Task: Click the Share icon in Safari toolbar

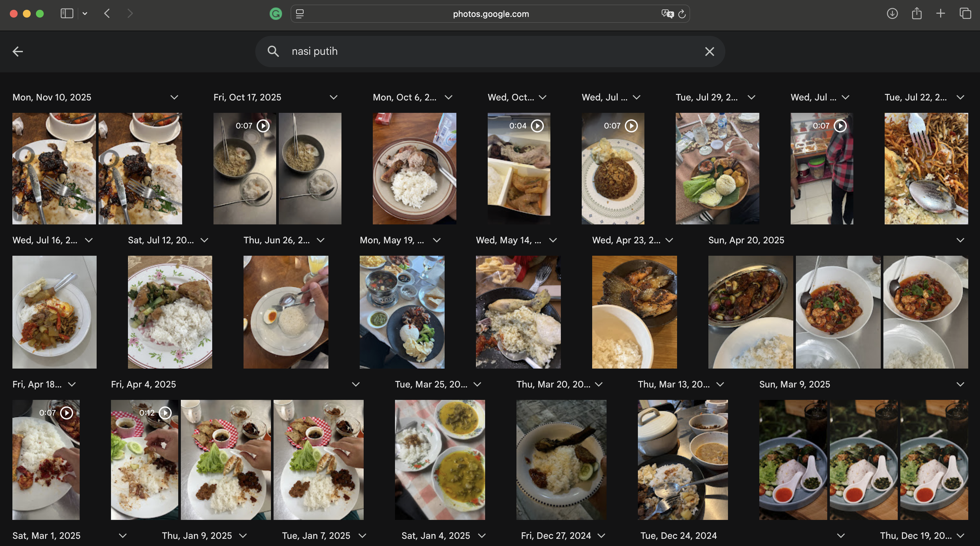Action: (916, 14)
